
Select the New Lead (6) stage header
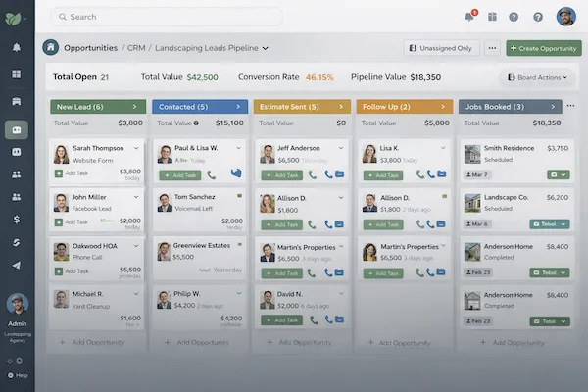coord(98,107)
